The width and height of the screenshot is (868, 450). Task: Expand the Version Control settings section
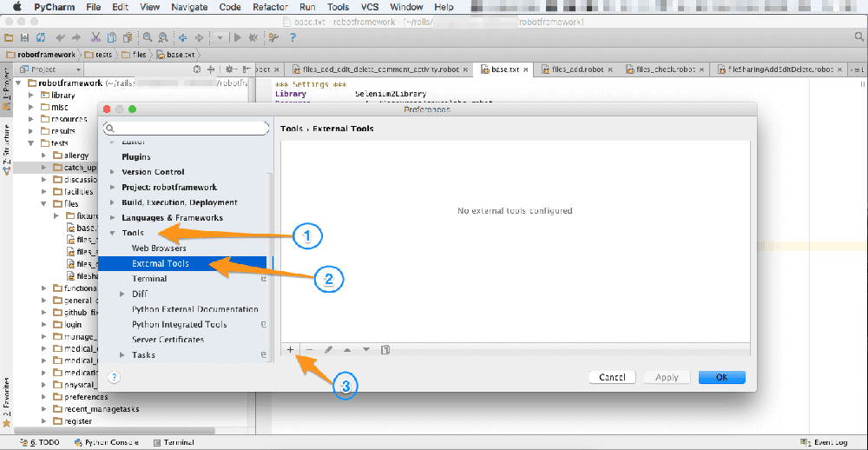coord(112,172)
